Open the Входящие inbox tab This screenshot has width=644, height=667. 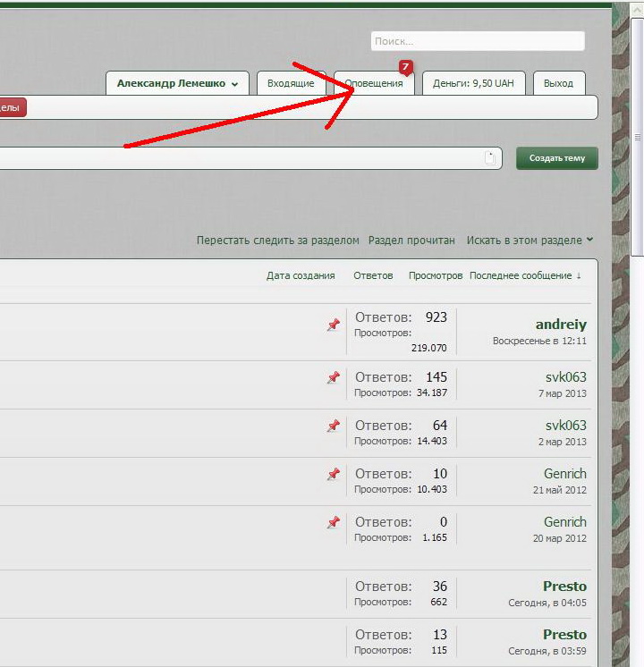pyautogui.click(x=291, y=83)
